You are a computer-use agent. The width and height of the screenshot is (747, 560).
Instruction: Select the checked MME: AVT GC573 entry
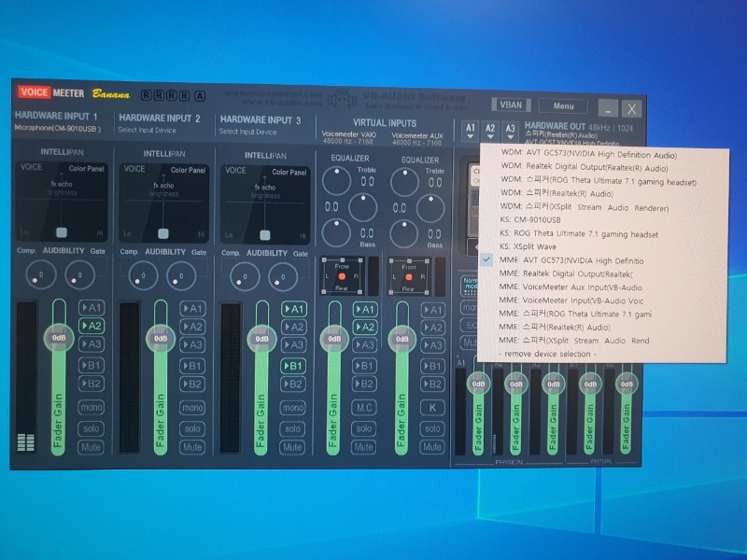coord(571,260)
